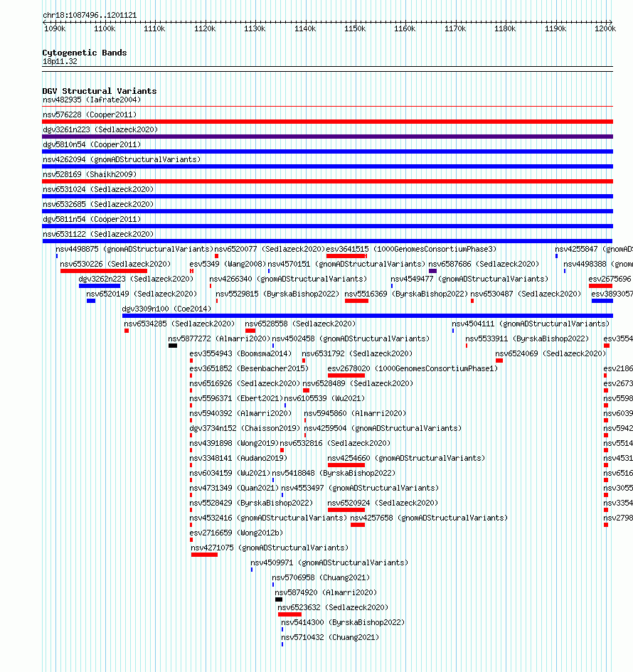The height and width of the screenshot is (672, 633).
Task: Click the Cytogenetic Bands track title
Action: 85,53
